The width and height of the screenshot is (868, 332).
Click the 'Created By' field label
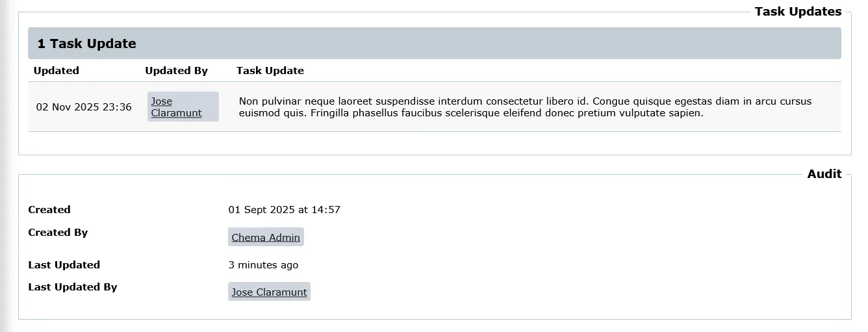click(58, 233)
